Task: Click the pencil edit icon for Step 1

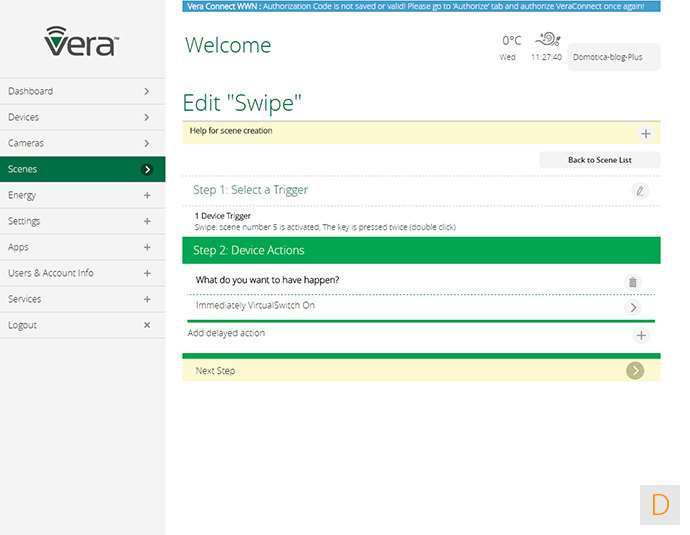Action: [640, 190]
